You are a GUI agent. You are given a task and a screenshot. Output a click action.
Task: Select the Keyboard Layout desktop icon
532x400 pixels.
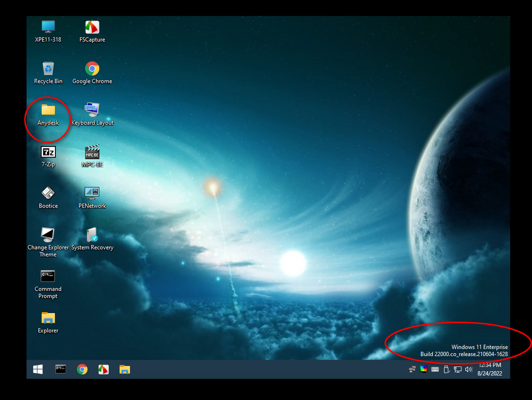point(92,114)
